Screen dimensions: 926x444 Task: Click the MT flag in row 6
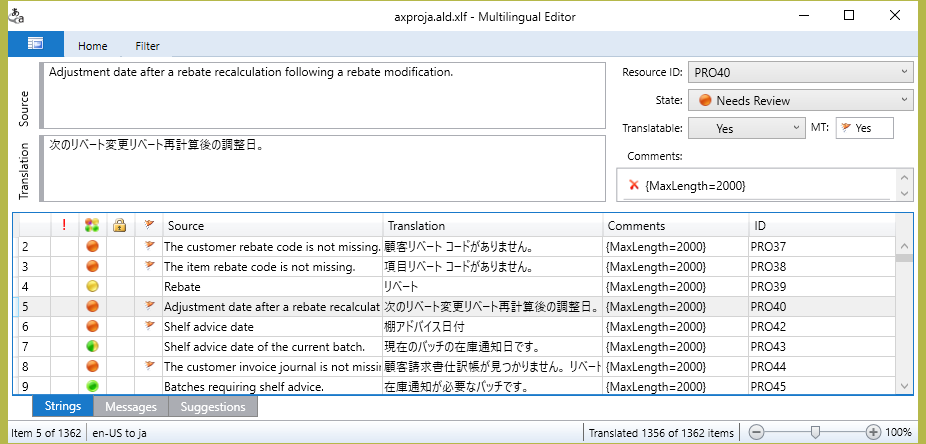pyautogui.click(x=149, y=326)
